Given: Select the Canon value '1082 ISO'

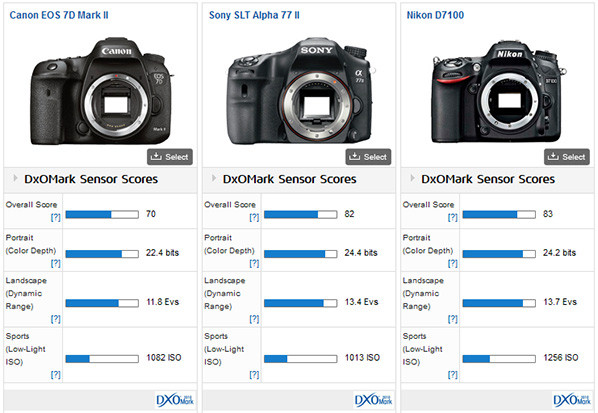Looking at the screenshot, I should pos(164,358).
